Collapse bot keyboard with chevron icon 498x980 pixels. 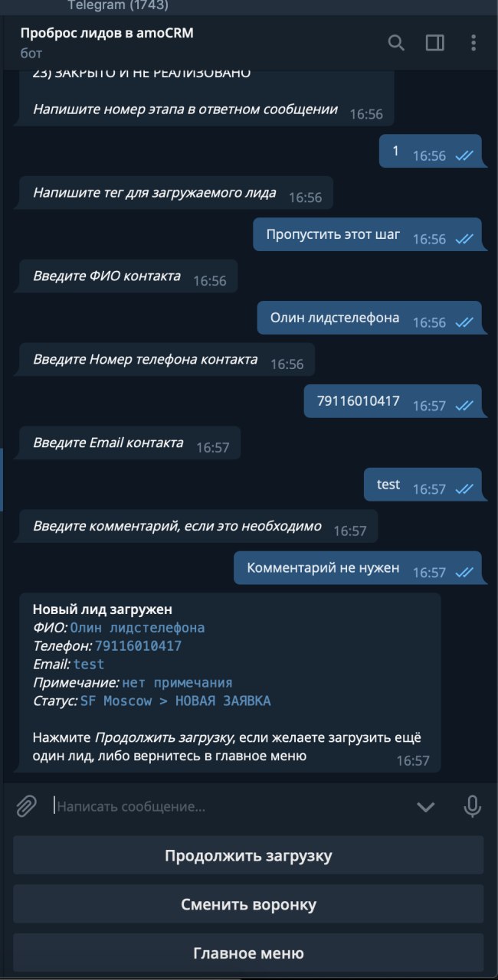tap(425, 807)
